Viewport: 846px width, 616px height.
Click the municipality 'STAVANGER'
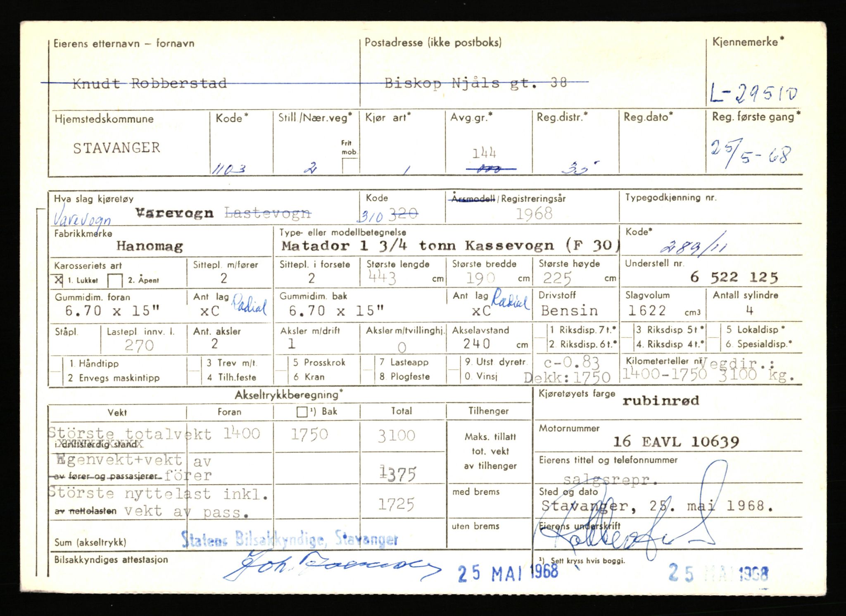116,148
